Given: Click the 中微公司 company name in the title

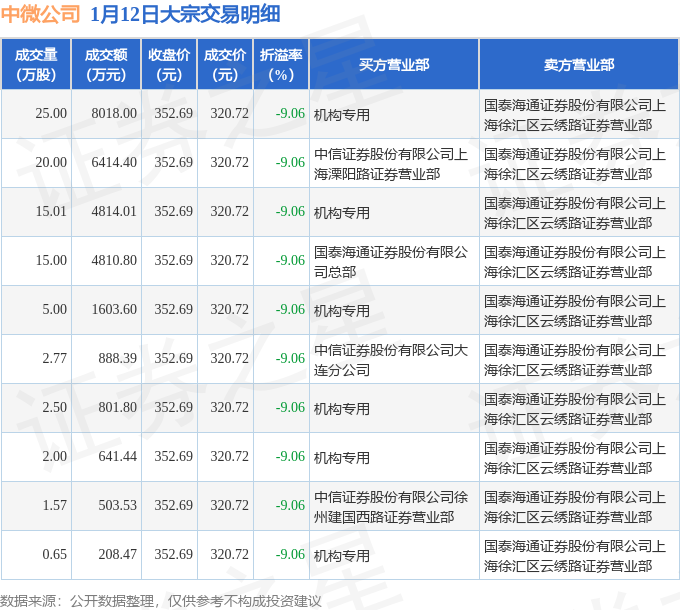Looking at the screenshot, I should tap(41, 14).
